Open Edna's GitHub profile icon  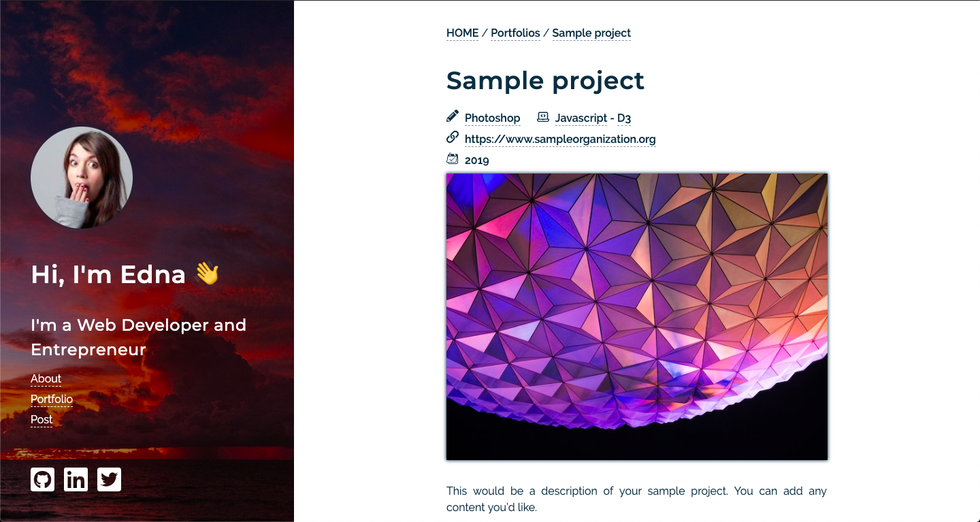click(x=42, y=479)
